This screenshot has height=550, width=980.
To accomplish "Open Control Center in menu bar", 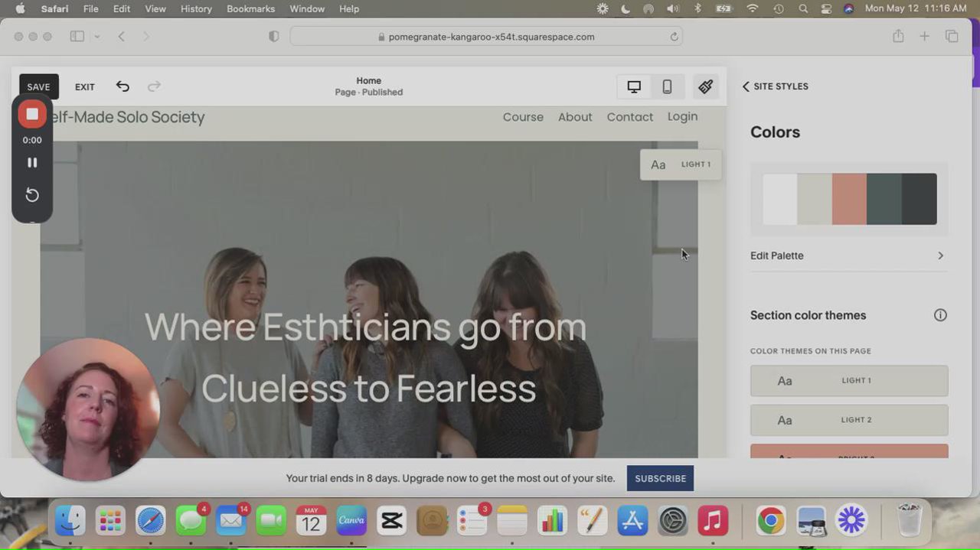I will coord(826,8).
